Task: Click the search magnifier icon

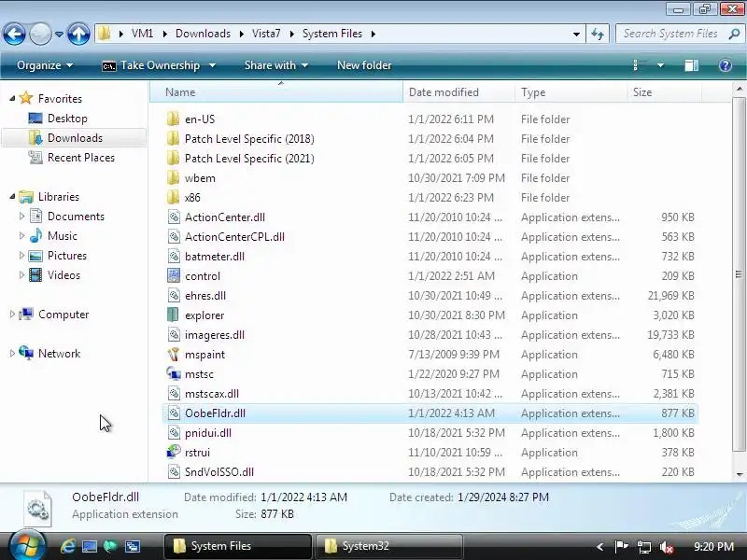Action: point(734,34)
